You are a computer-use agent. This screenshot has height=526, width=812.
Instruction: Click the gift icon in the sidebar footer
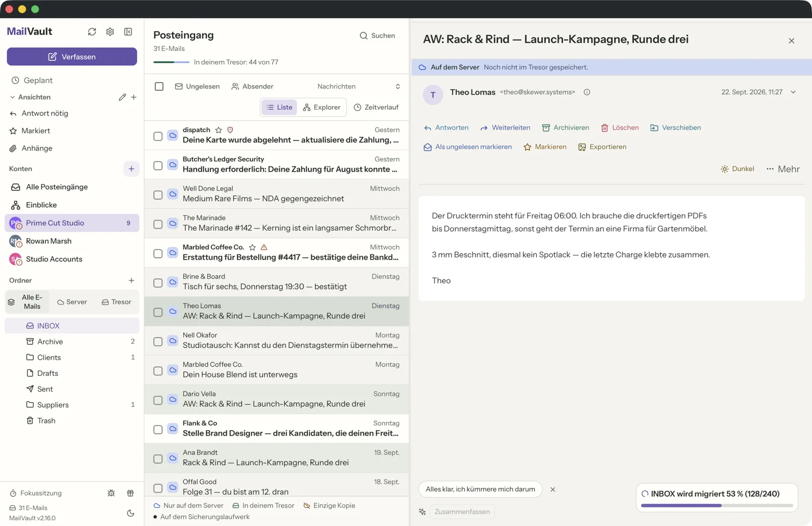click(130, 493)
